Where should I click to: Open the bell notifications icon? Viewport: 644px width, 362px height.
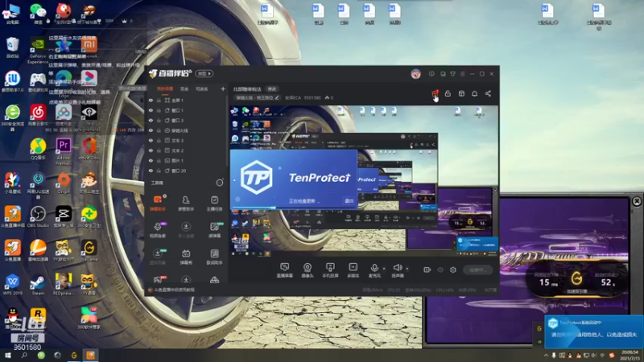click(x=474, y=93)
